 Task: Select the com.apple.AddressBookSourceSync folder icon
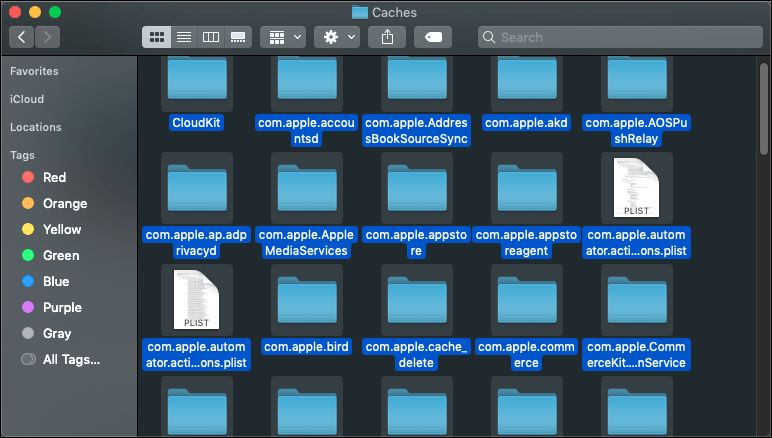point(417,79)
